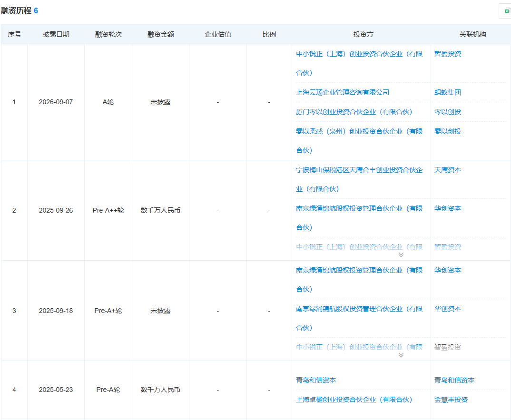The image size is (511, 420).
Task: Click the 融资轮次 column header
Action: [108, 35]
